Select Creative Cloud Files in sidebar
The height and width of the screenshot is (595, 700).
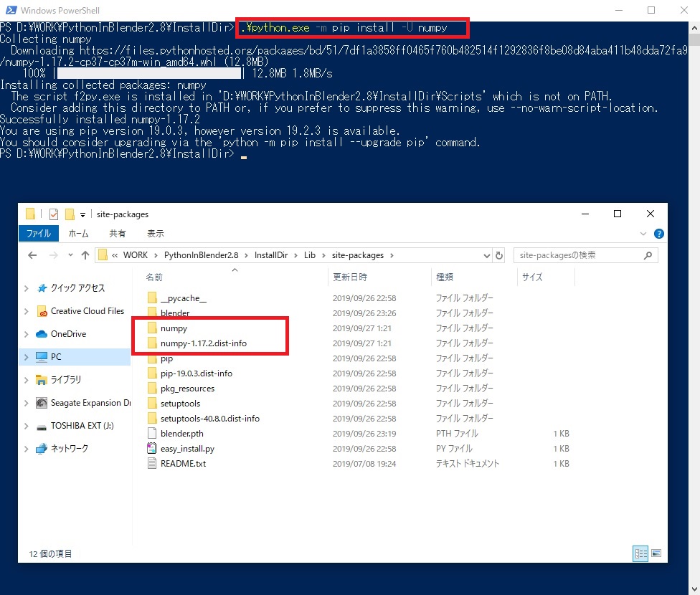pos(87,311)
